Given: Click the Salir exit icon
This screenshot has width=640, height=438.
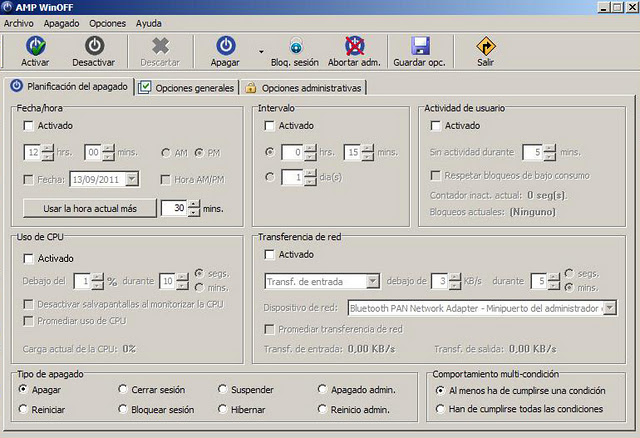Looking at the screenshot, I should pyautogui.click(x=485, y=45).
